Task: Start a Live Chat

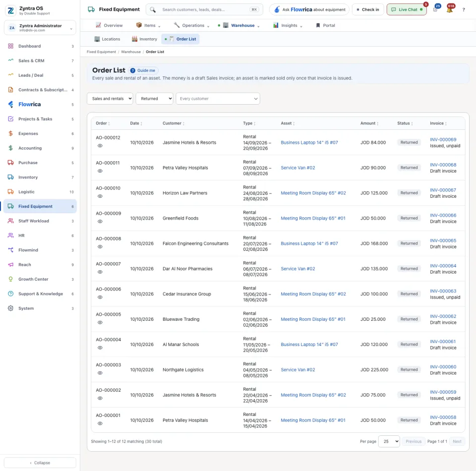Action: pos(407,10)
